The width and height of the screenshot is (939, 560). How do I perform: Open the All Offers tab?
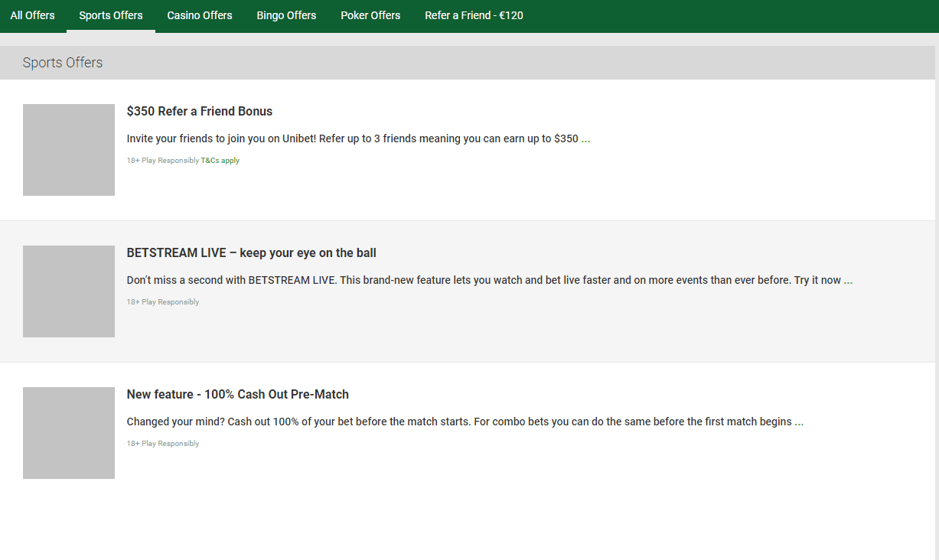[x=33, y=15]
